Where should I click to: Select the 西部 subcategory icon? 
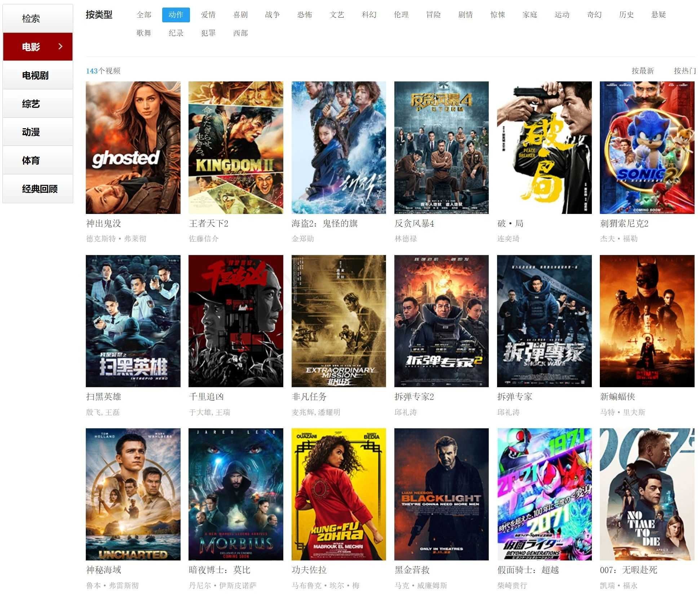click(240, 33)
